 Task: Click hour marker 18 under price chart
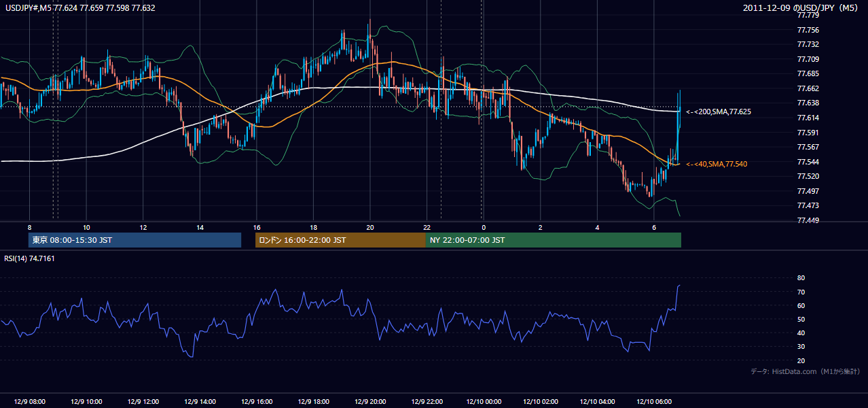pos(313,226)
